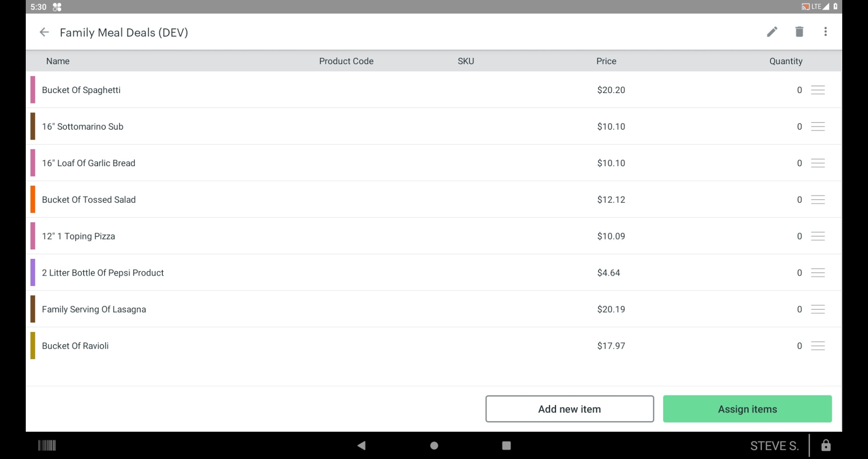Viewport: 868px width, 459px height.
Task: Click the drag handle for Bucket Of Ravioli
Action: [818, 346]
